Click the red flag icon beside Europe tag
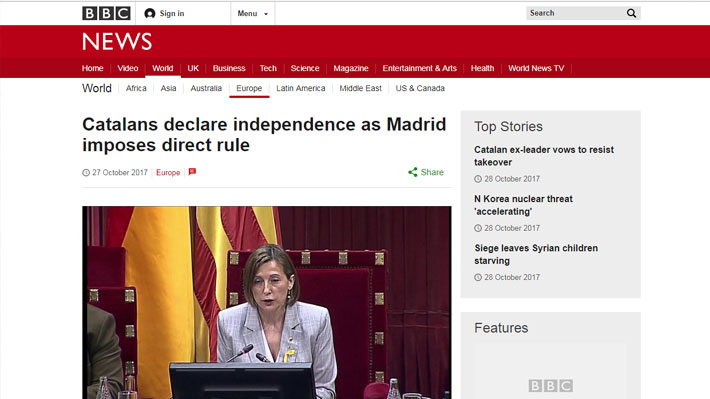Screen dimensions: 710x399 (192, 172)
